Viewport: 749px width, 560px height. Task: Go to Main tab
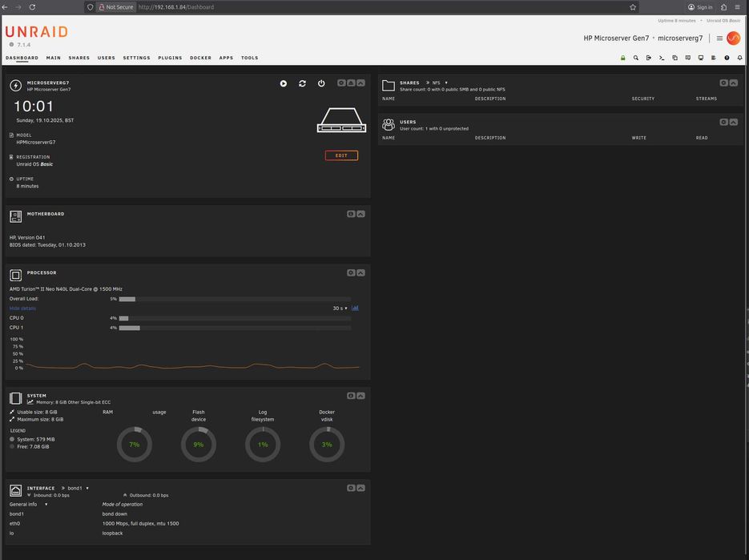click(54, 58)
